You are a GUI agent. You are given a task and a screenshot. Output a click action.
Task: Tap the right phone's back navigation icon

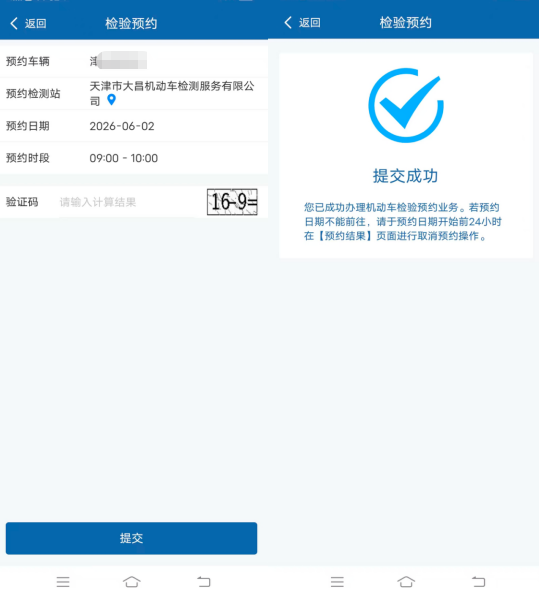coord(478,581)
